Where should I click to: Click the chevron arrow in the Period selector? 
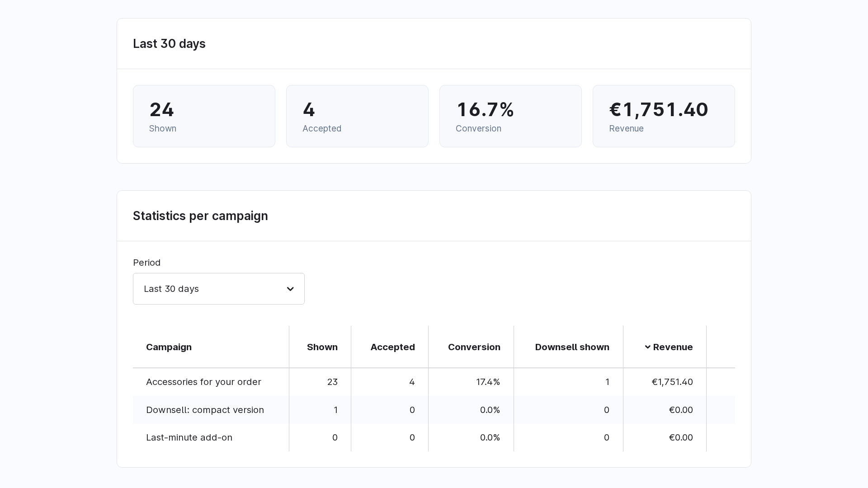point(290,289)
